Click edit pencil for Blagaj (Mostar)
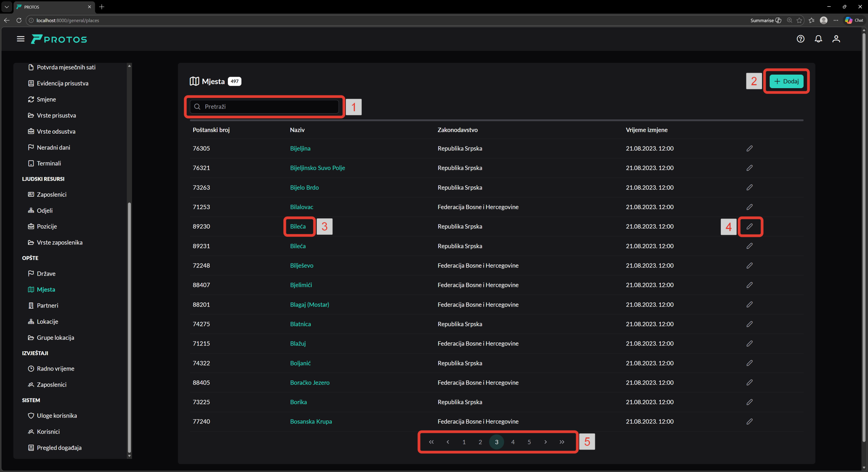Image resolution: width=868 pixels, height=472 pixels. tap(749, 304)
